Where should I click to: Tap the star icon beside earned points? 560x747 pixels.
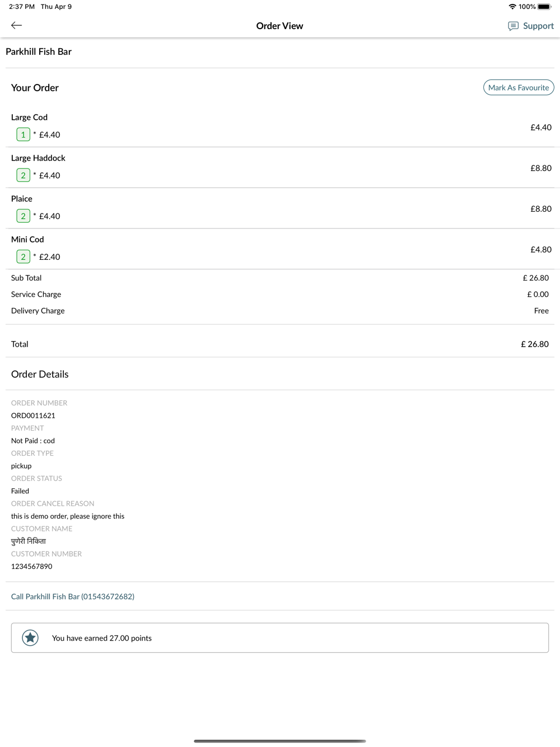(30, 638)
